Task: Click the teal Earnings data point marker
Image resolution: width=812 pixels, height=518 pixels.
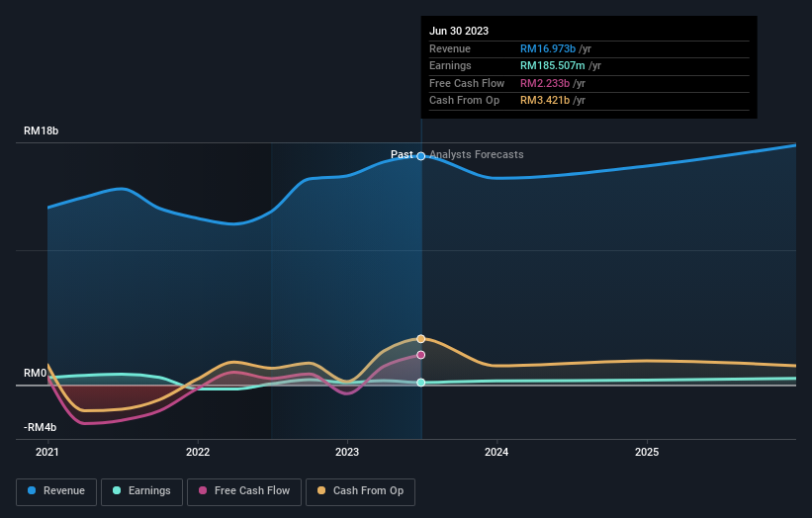Action: (421, 383)
